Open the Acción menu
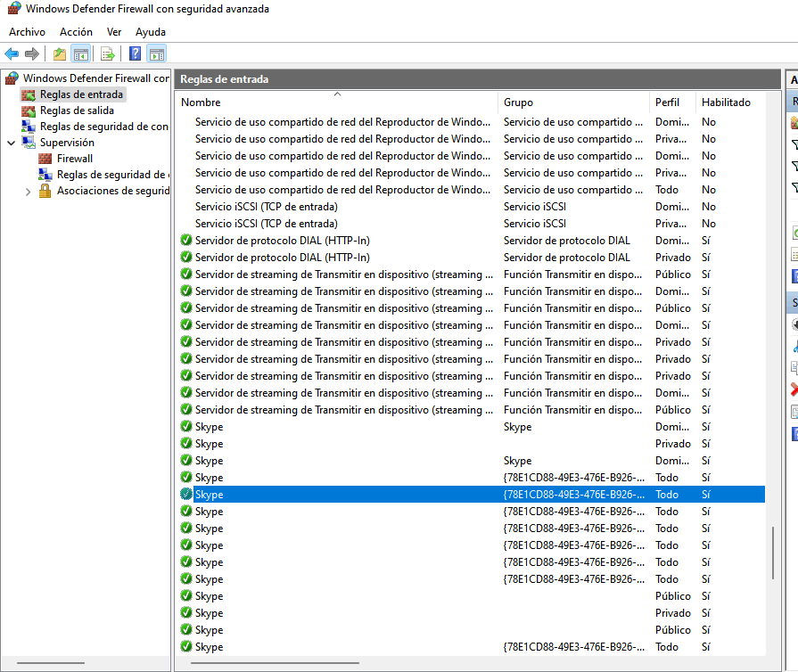The height and width of the screenshot is (672, 798). [x=77, y=32]
